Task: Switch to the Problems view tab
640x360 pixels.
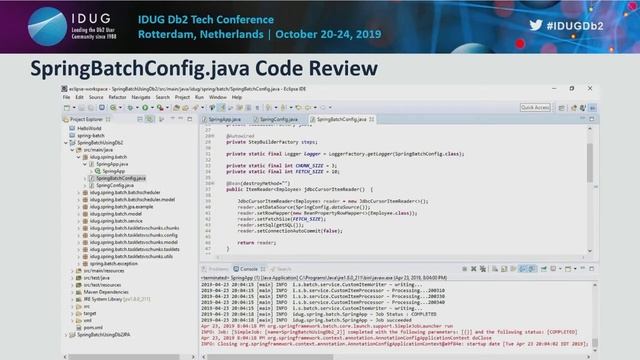Action: click(x=215, y=269)
